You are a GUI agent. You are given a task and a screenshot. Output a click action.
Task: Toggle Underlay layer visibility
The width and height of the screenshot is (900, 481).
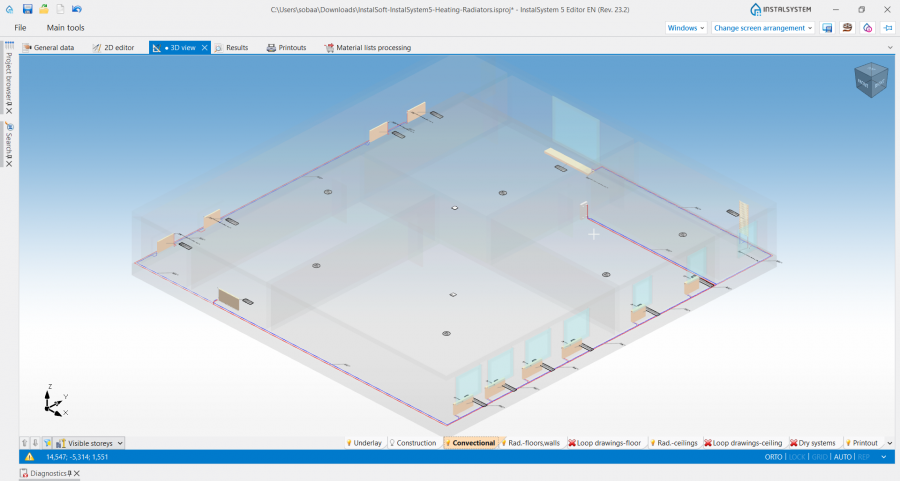coord(364,443)
